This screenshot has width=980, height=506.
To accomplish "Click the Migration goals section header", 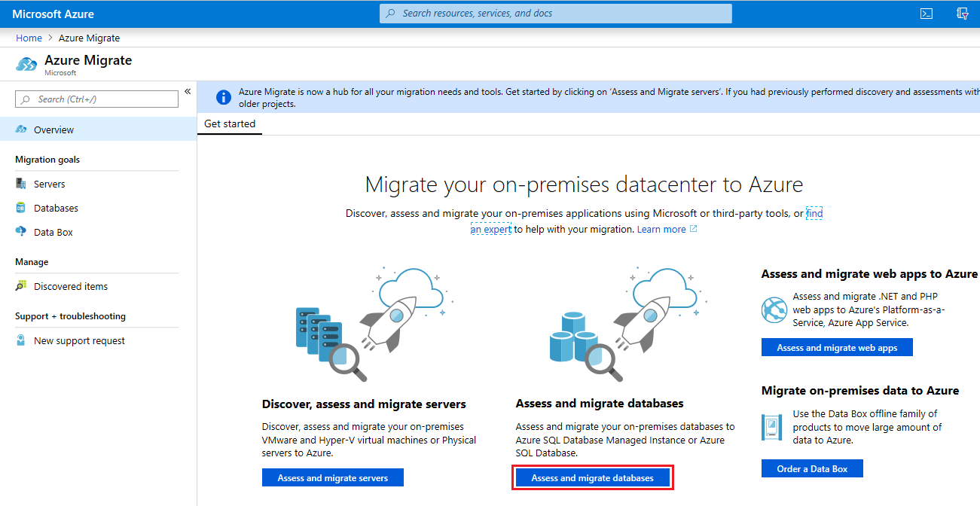I will (47, 160).
